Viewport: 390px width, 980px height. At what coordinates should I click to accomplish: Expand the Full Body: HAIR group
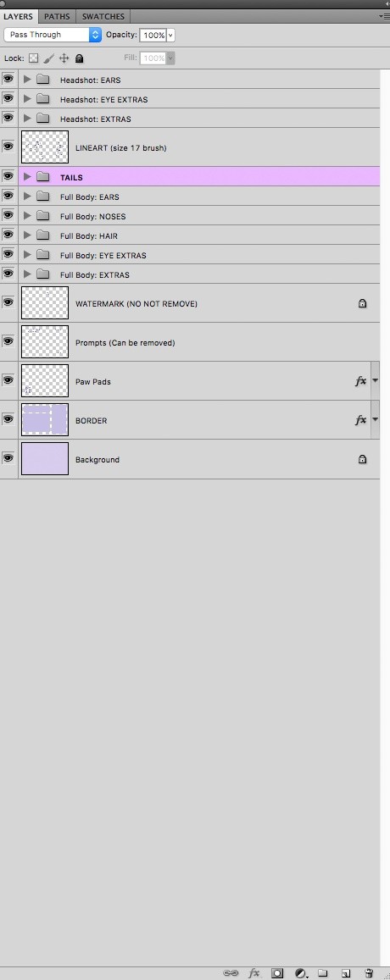coord(27,235)
